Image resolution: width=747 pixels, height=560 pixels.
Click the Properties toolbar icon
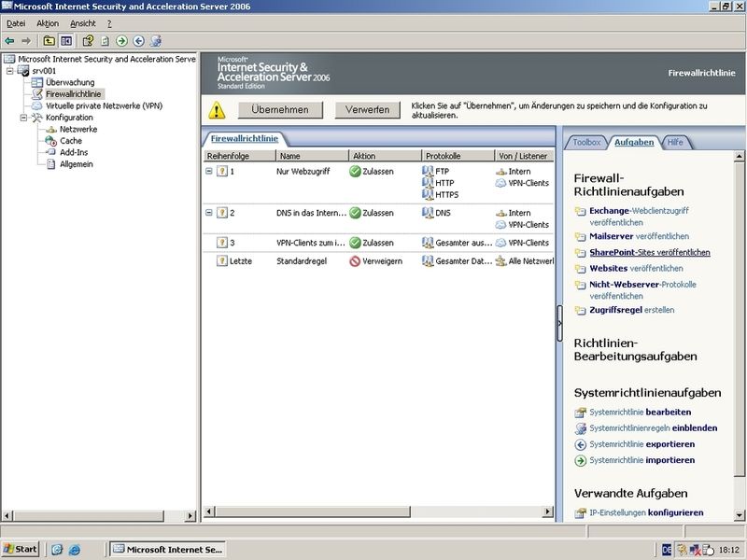coord(89,40)
